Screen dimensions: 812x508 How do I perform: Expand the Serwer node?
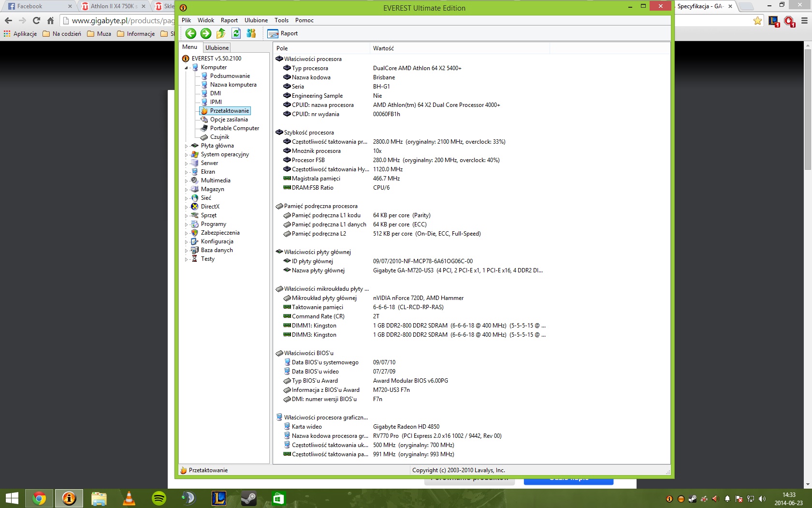[x=186, y=164]
